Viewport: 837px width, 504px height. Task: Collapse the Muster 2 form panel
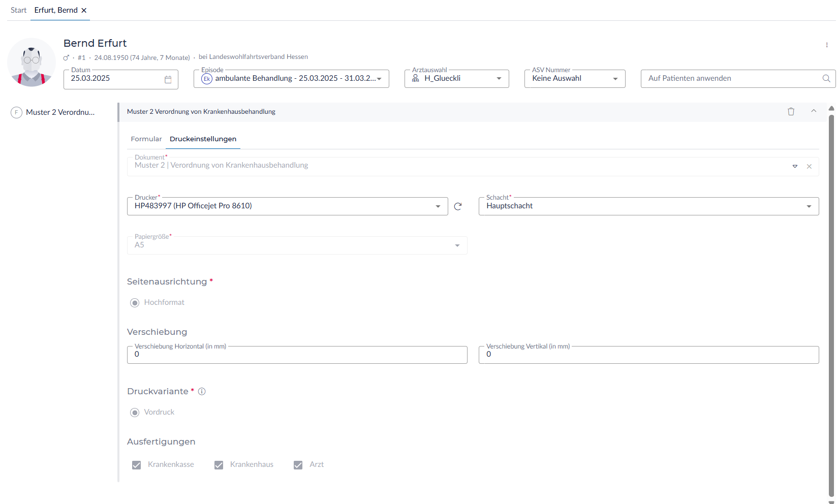click(814, 111)
